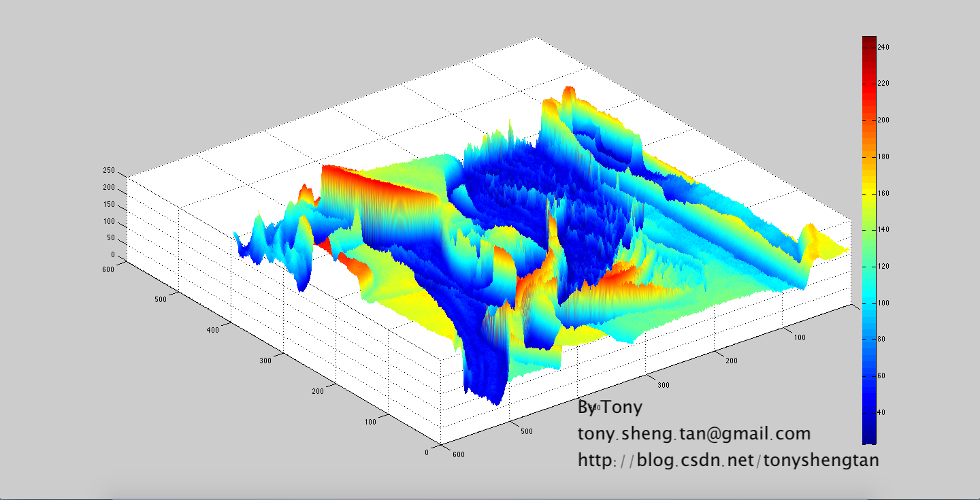Click the 150 tick on the vertical z-axis
Image resolution: width=980 pixels, height=500 pixels.
(x=109, y=205)
